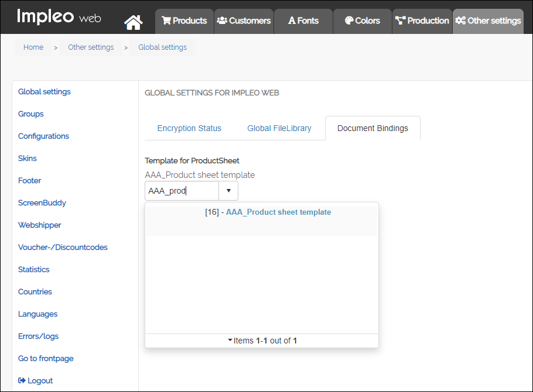Click the people icon on Customers
The height and width of the screenshot is (392, 533).
(x=222, y=20)
